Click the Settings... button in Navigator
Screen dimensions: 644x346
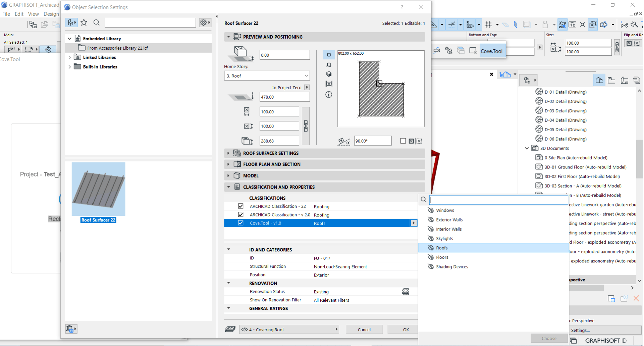605,330
